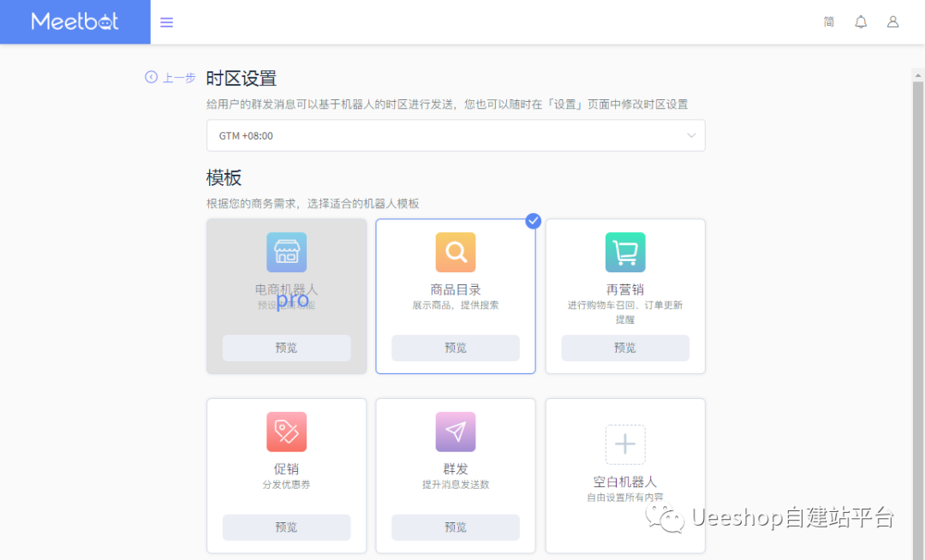Preview the 再营销 template

625,348
